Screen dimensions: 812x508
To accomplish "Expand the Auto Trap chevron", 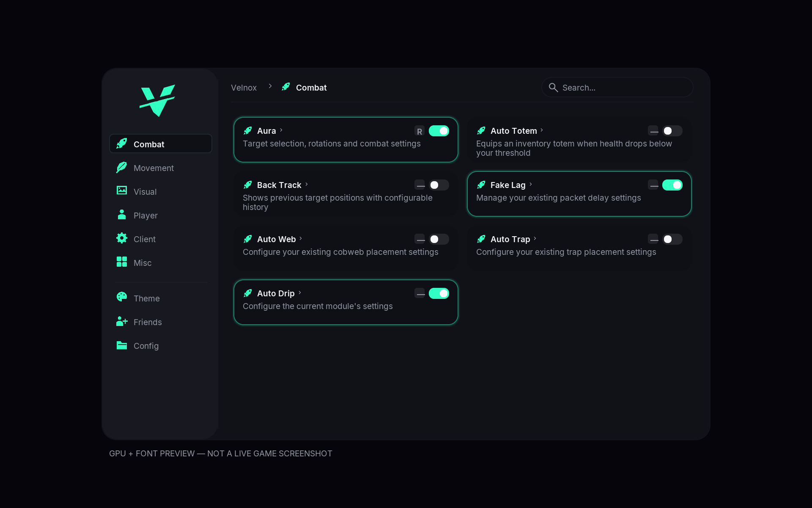I will (x=535, y=239).
